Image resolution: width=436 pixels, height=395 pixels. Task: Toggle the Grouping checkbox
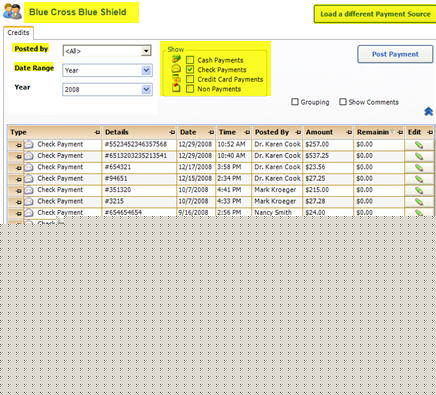[x=295, y=102]
